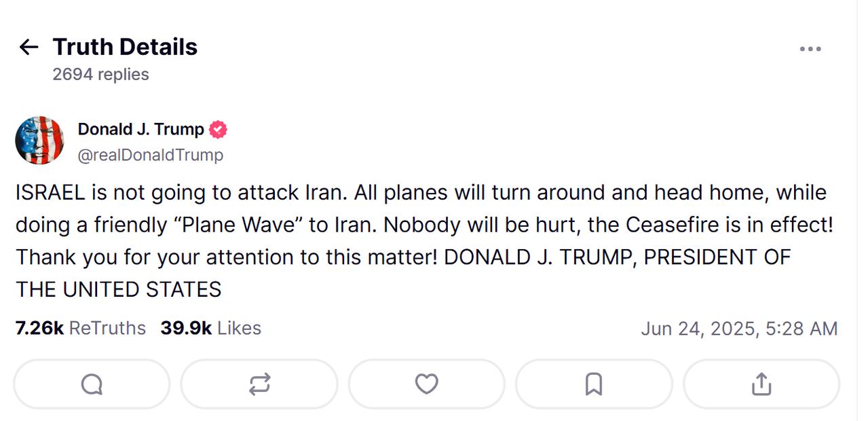Like the post with the heart icon
This screenshot has height=421, width=868.
pyautogui.click(x=426, y=384)
